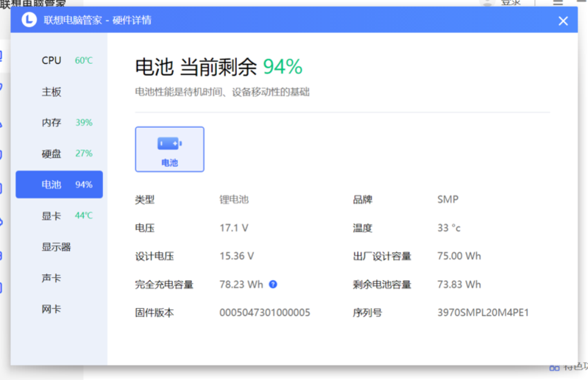Click the serial number 3970SMPL20M4PE1

pyautogui.click(x=483, y=312)
